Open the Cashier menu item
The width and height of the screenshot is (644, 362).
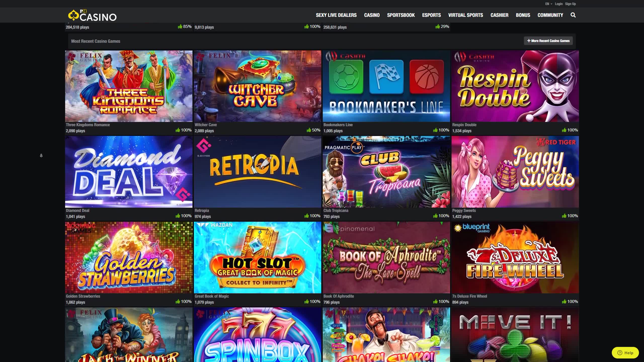(x=499, y=15)
